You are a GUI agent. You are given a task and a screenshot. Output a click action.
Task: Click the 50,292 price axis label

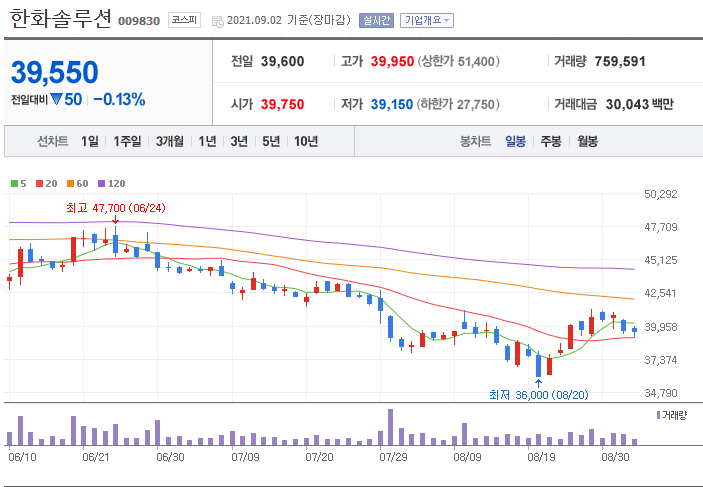click(x=661, y=194)
